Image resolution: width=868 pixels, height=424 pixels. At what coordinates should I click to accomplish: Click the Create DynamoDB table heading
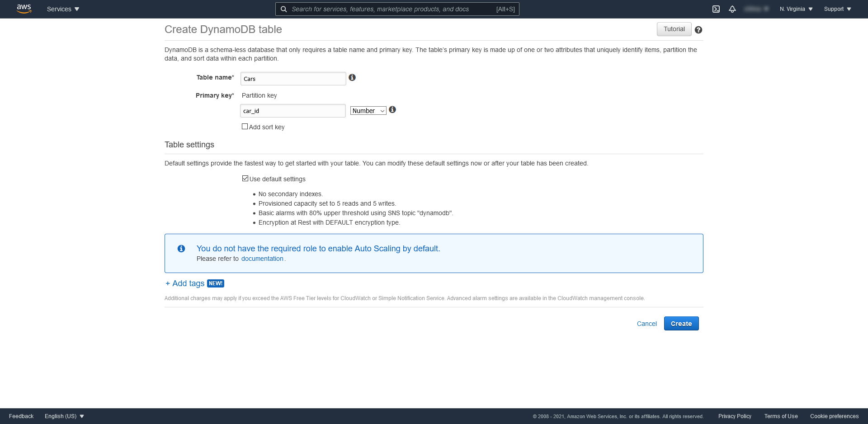223,29
